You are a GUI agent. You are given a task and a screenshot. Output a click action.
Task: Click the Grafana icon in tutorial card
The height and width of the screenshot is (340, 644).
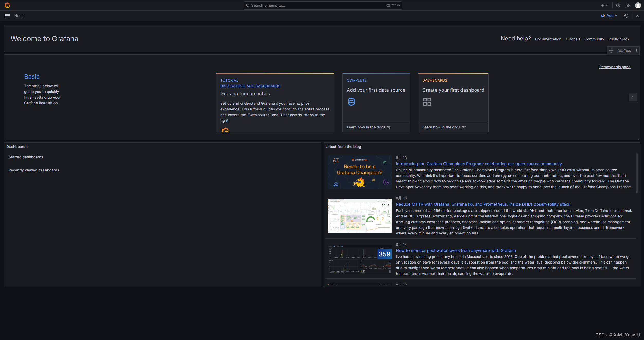click(x=225, y=130)
